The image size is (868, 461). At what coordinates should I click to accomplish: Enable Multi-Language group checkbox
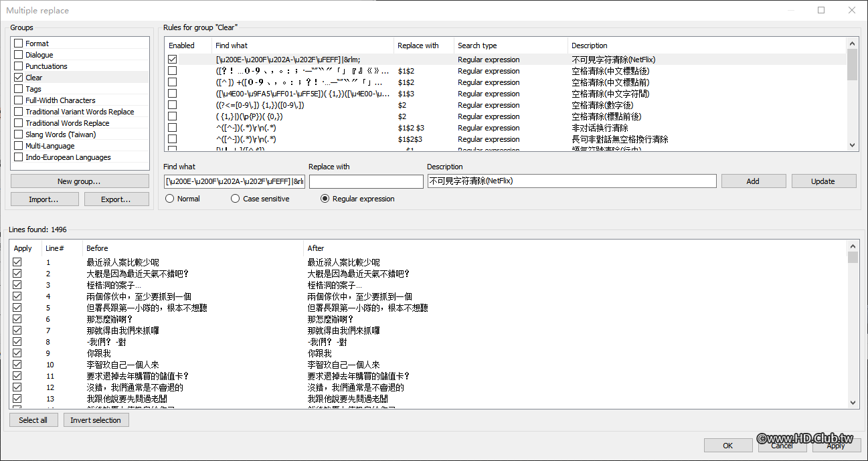pos(19,146)
